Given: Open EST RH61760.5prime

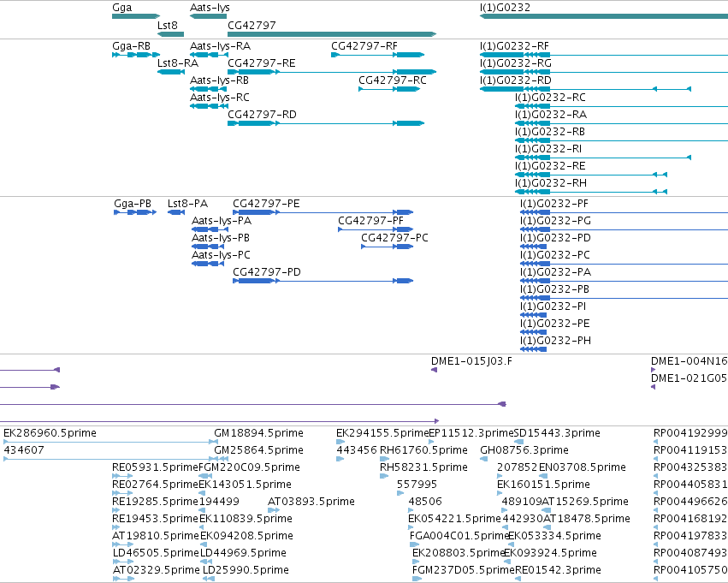Looking at the screenshot, I should [x=423, y=450].
